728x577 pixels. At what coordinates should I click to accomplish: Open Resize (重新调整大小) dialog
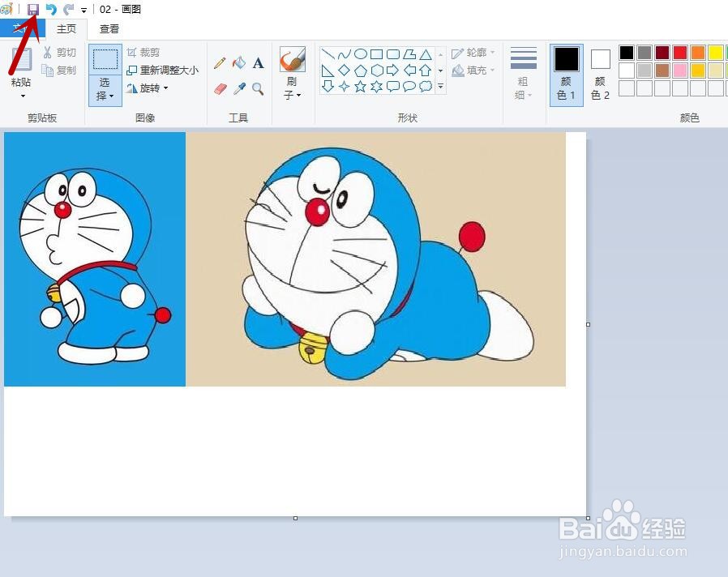point(162,70)
